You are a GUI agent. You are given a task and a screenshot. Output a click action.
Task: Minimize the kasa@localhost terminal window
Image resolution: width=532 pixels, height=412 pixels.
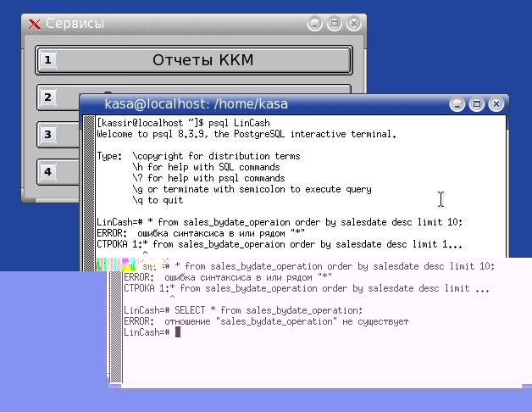pos(457,104)
